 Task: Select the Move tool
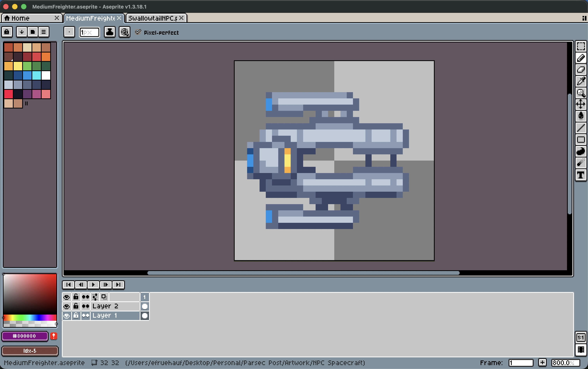(x=581, y=104)
